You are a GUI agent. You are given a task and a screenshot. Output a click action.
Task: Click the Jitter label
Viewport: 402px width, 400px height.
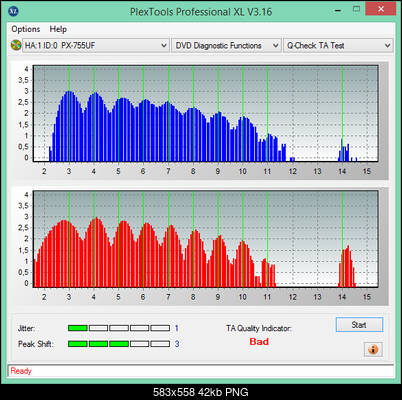[x=26, y=328]
